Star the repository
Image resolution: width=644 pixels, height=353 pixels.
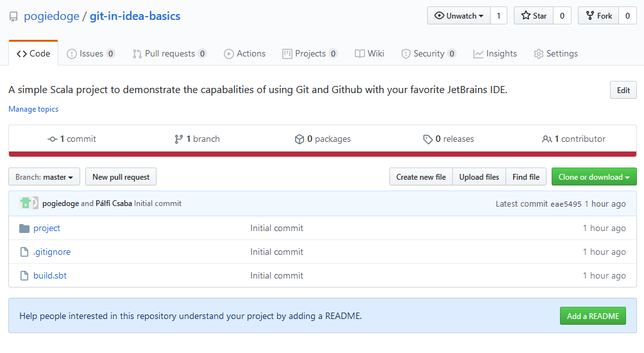(534, 15)
